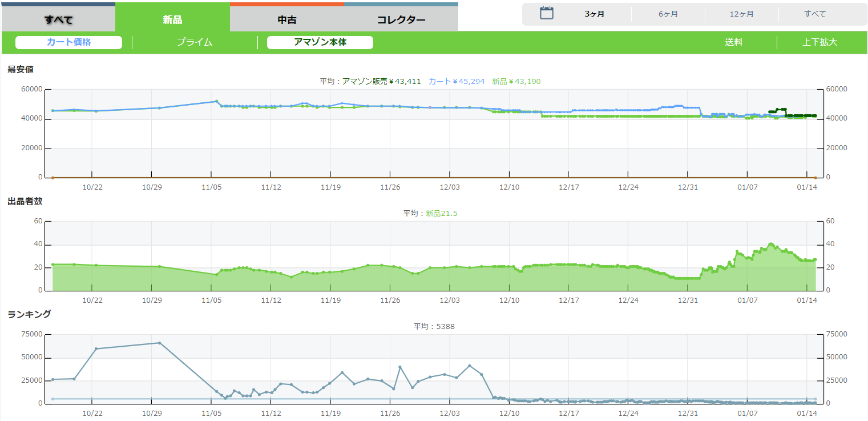Show all history with すべて period option
Image resolution: width=868 pixels, height=421 pixels.
click(815, 14)
